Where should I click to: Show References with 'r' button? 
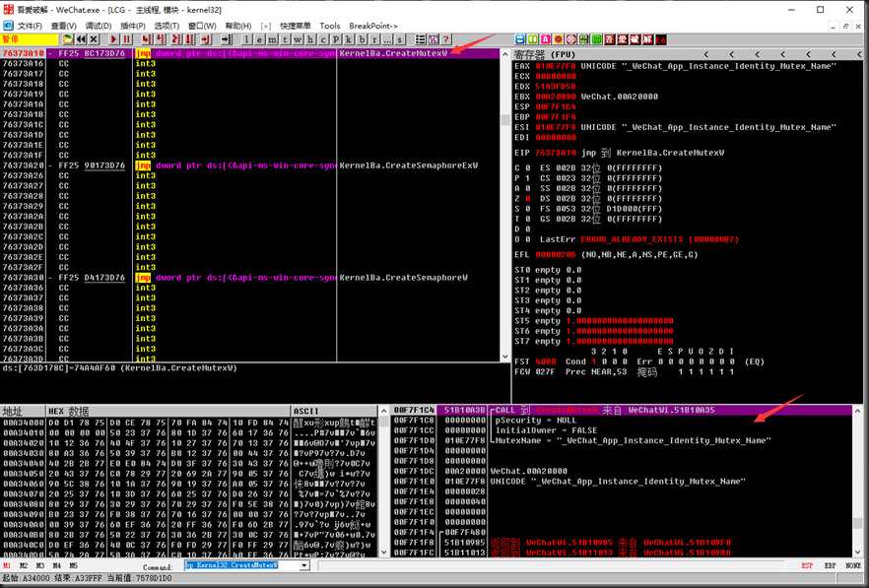(x=374, y=39)
